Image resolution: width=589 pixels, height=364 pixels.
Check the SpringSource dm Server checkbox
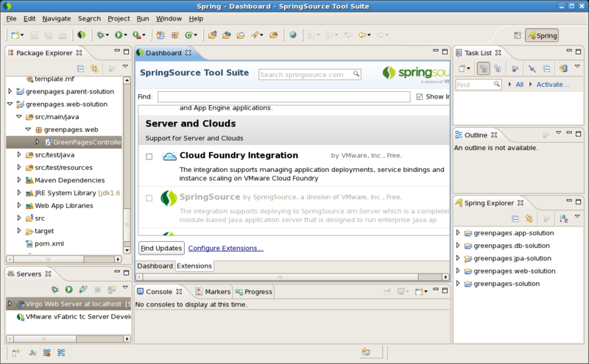[149, 198]
